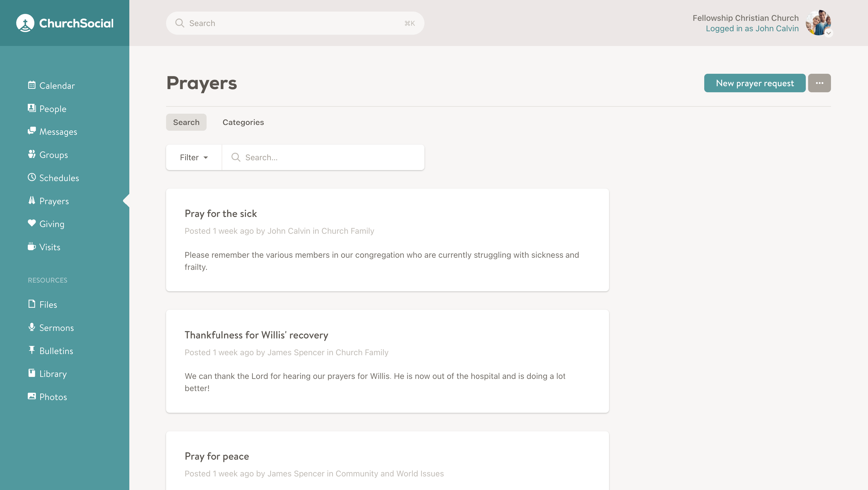Image resolution: width=868 pixels, height=490 pixels.
Task: Open Sermons via microphone icon
Action: click(x=32, y=327)
